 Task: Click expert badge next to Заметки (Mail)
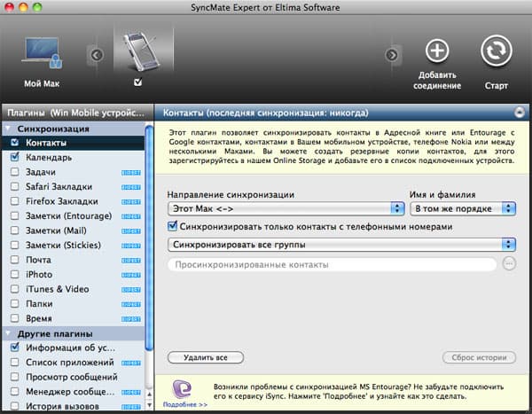click(131, 231)
